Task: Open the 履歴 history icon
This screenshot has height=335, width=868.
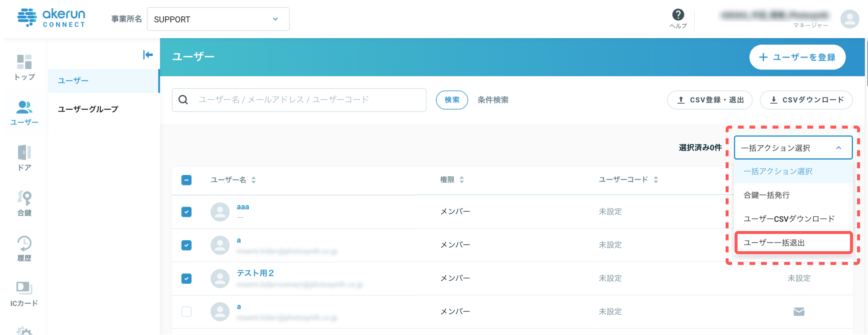Action: 24,248
